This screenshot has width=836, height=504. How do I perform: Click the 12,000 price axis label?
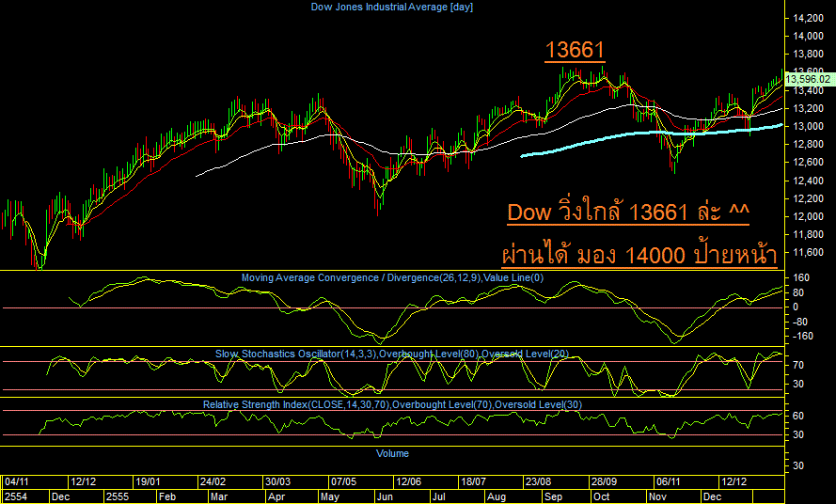808,216
